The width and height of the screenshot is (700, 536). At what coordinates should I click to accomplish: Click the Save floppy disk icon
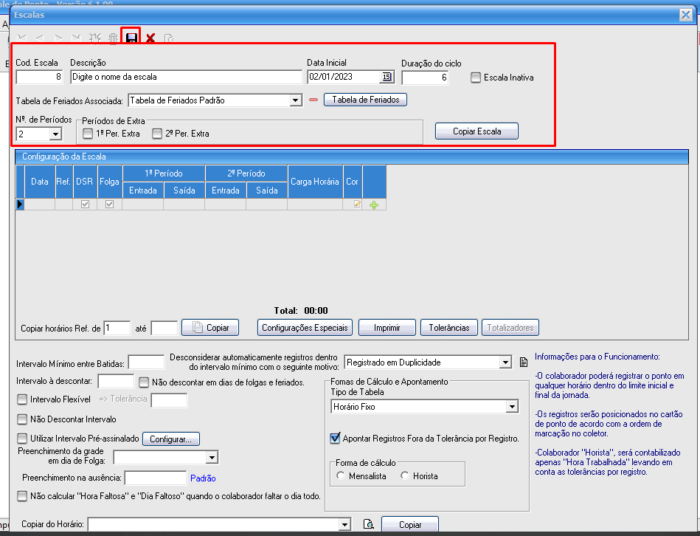point(131,37)
